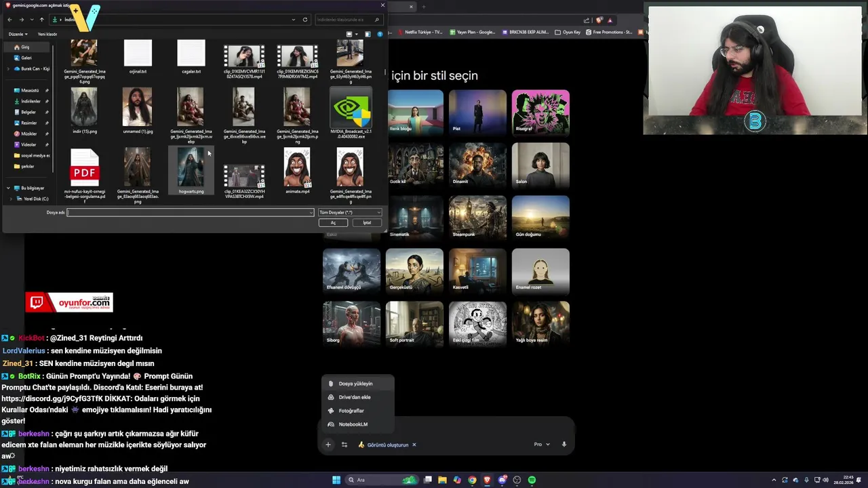This screenshot has height=488, width=868.
Task: Collapse the Bu bilgisayar tree node
Action: [x=8, y=188]
